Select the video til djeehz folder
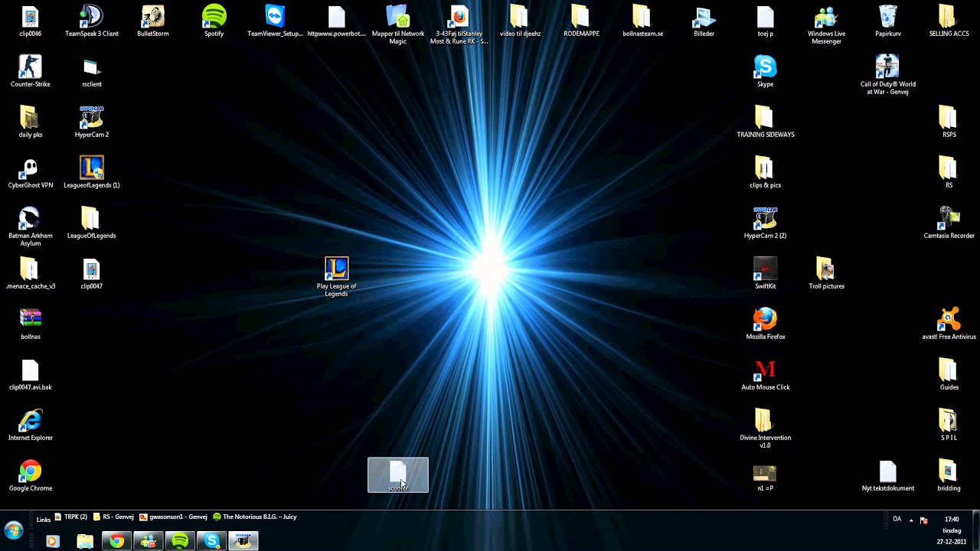980x551 pixels. (x=521, y=21)
